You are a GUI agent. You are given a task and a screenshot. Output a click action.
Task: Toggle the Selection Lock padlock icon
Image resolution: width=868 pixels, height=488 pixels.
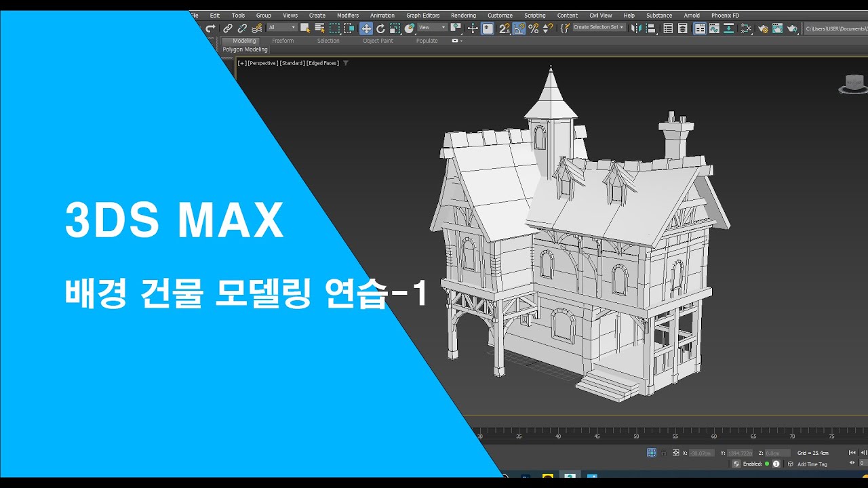pyautogui.click(x=664, y=453)
